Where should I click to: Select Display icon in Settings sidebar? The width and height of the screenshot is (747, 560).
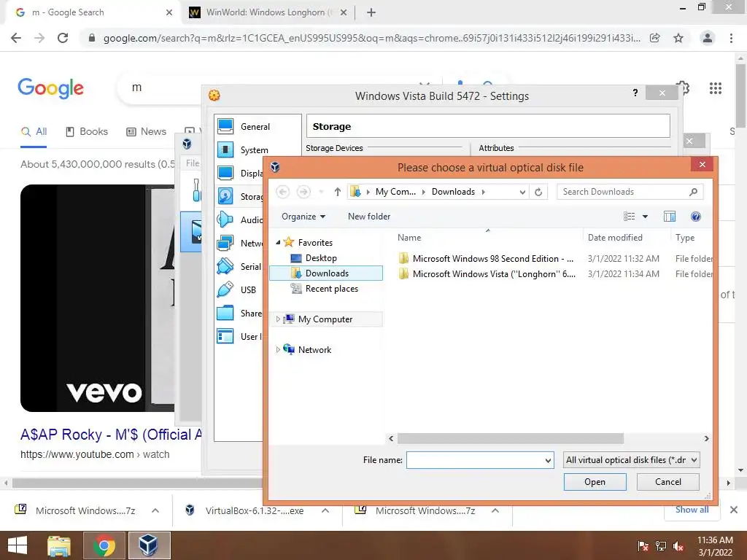[x=225, y=173]
